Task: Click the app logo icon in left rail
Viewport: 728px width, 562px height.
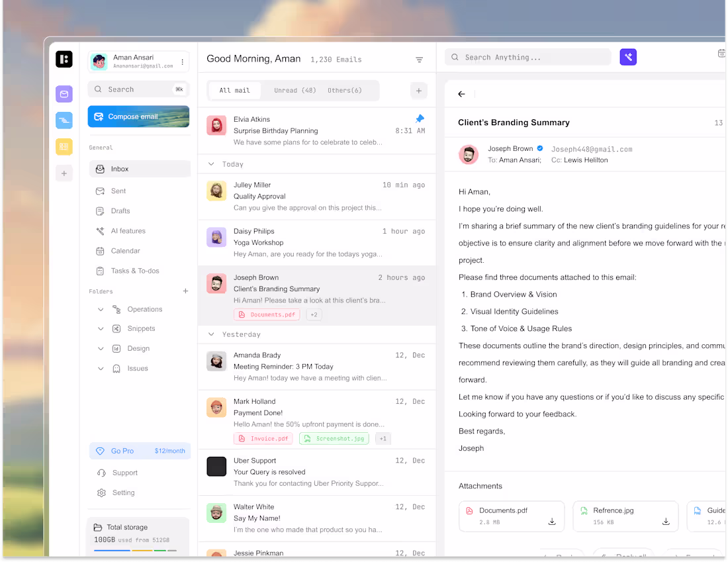Action: coord(64,59)
